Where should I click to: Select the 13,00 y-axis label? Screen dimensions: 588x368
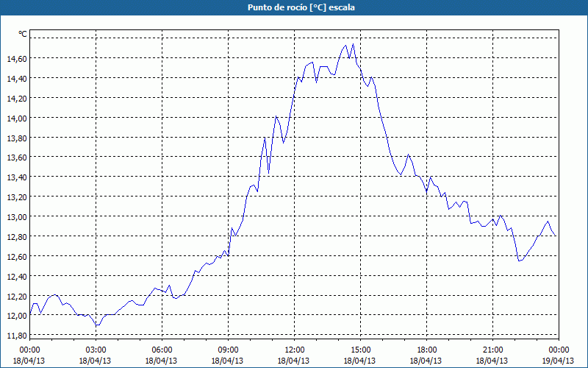point(17,216)
